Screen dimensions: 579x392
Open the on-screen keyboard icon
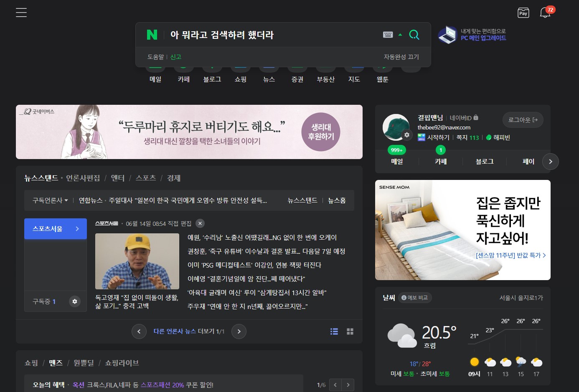pyautogui.click(x=388, y=35)
